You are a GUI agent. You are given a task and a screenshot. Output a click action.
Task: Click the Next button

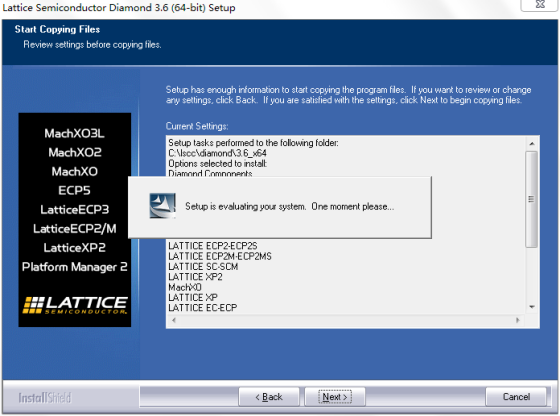pyautogui.click(x=335, y=397)
